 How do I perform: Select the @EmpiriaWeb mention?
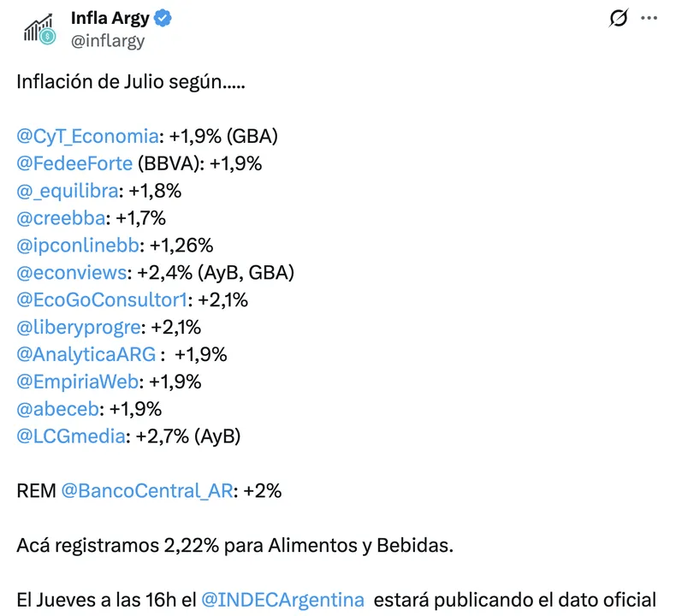(78, 382)
